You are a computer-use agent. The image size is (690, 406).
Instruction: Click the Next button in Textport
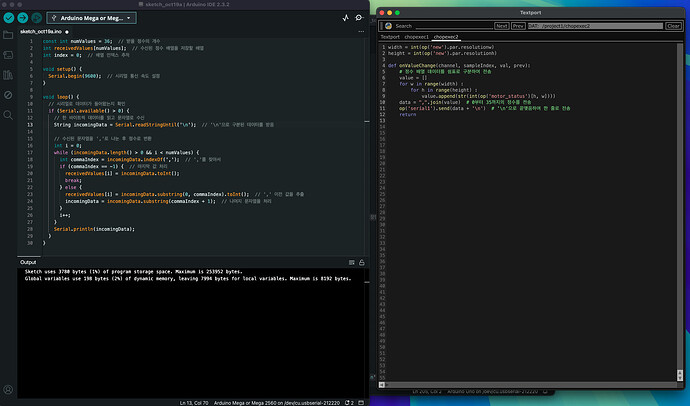(502, 26)
